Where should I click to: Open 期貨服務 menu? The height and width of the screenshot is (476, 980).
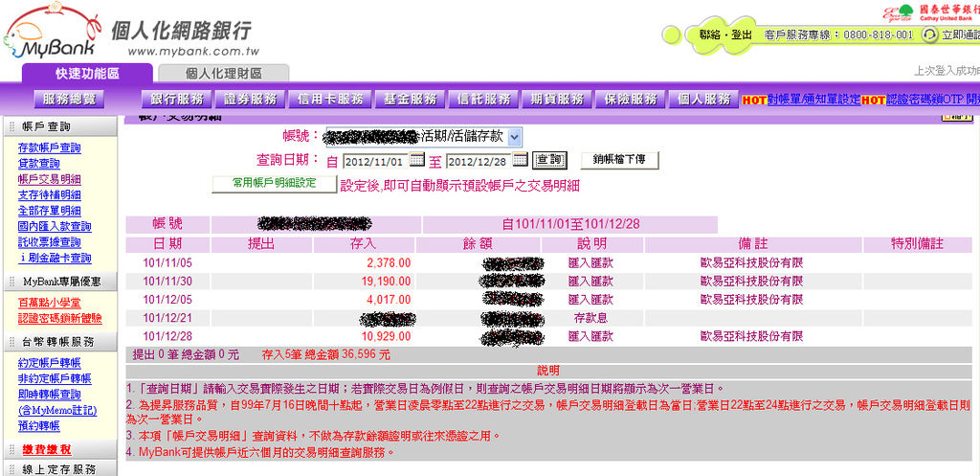pyautogui.click(x=556, y=100)
